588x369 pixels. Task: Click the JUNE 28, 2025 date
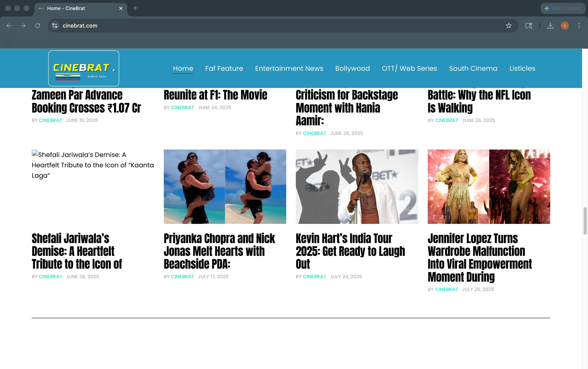pyautogui.click(x=83, y=276)
